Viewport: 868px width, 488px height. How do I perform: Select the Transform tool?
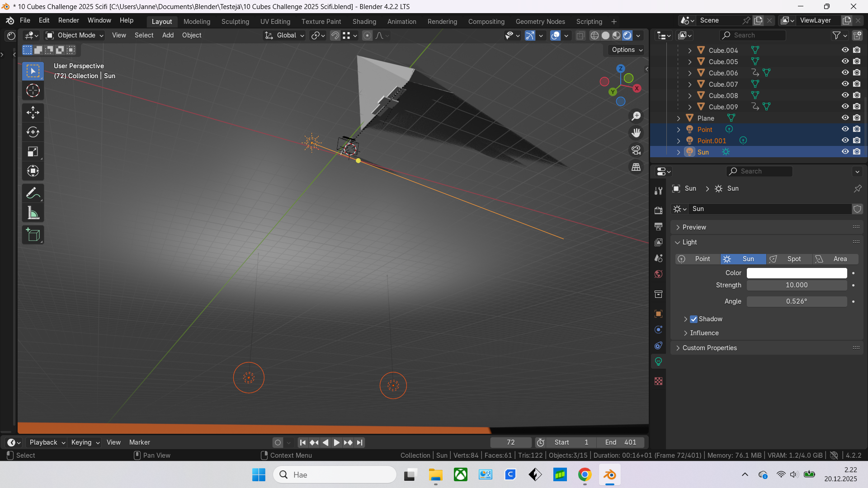(33, 171)
